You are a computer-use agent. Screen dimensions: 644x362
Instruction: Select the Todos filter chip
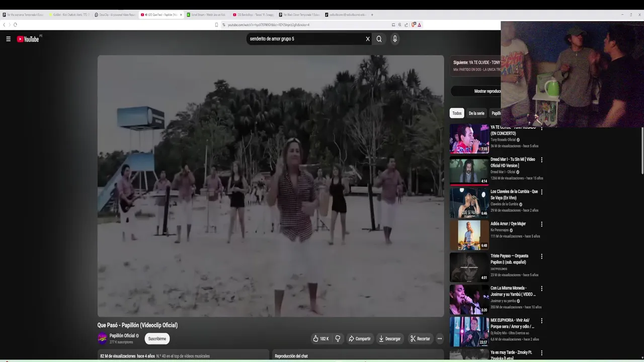pos(456,113)
